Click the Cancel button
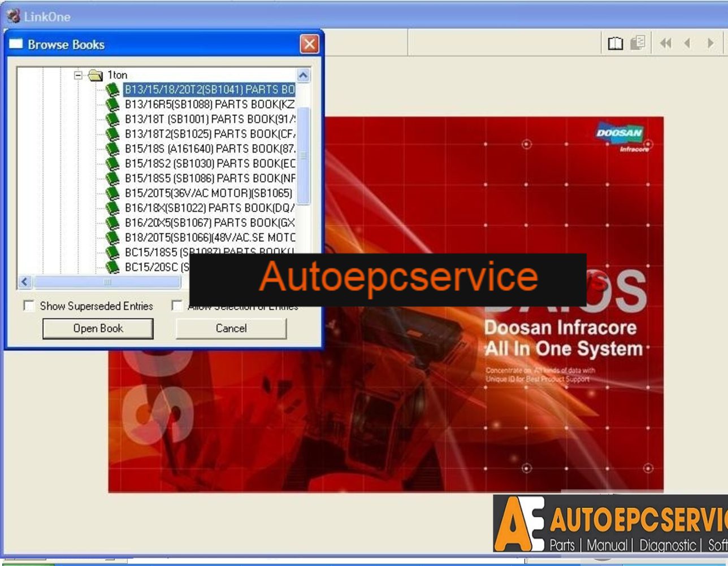 pyautogui.click(x=231, y=328)
